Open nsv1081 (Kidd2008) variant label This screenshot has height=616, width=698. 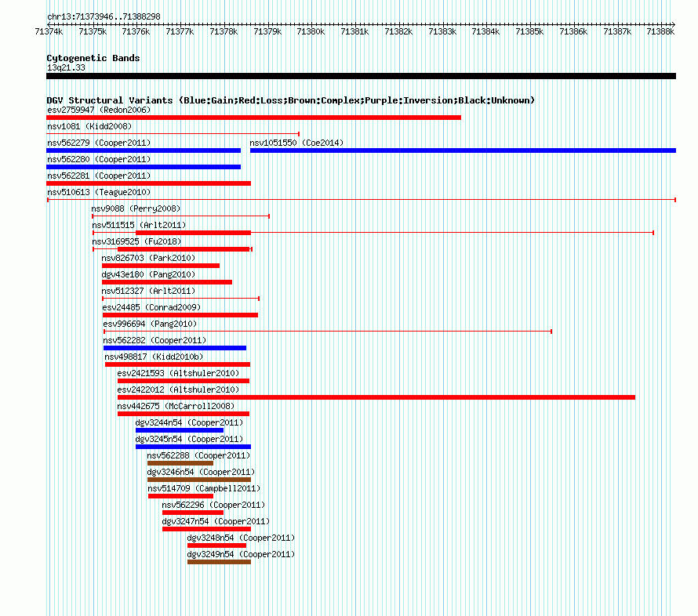89,126
